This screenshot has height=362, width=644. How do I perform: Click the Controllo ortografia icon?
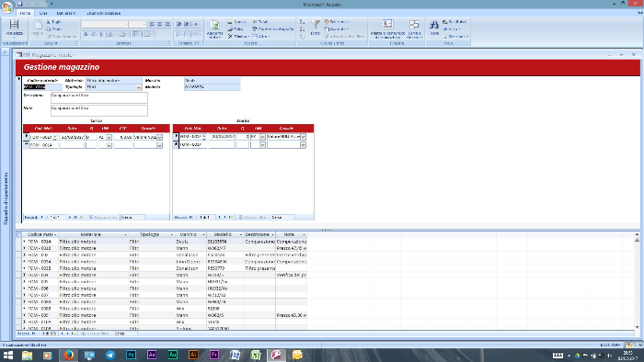click(x=255, y=29)
